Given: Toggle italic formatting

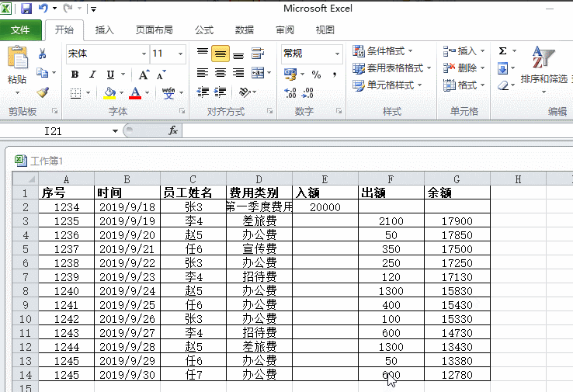Looking at the screenshot, I should click(93, 75).
